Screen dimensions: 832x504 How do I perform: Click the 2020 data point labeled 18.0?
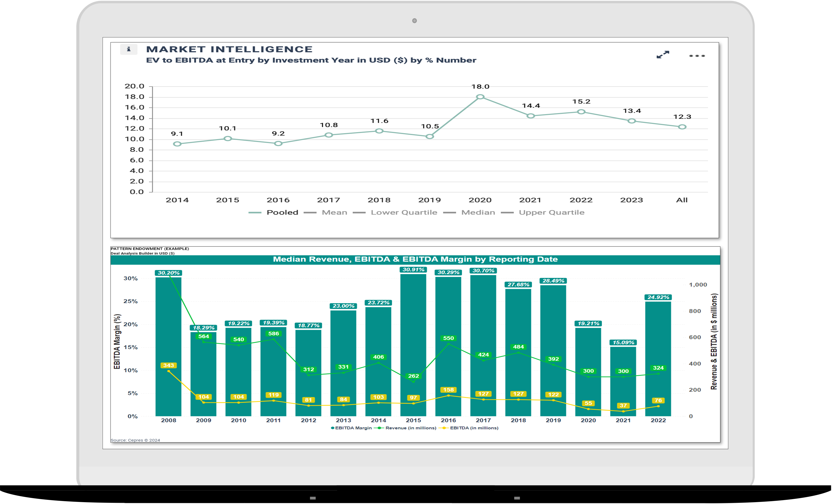[x=480, y=97]
